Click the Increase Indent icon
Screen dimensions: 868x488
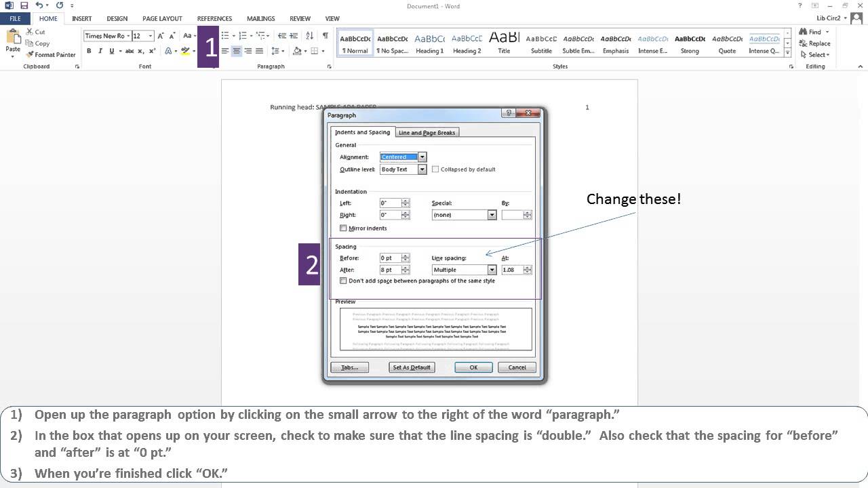pos(293,36)
